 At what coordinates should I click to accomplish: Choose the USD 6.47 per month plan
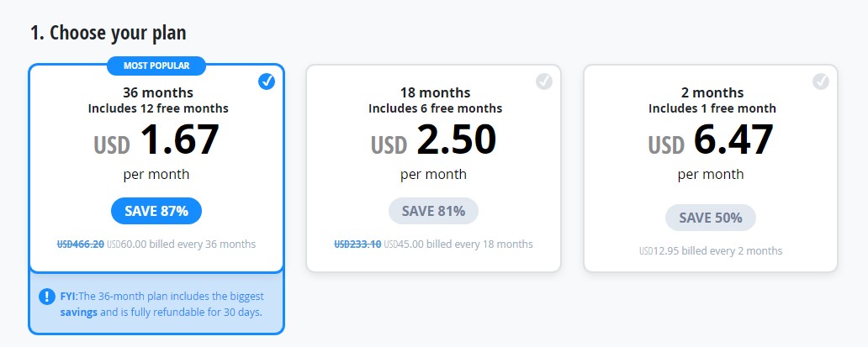pyautogui.click(x=710, y=169)
